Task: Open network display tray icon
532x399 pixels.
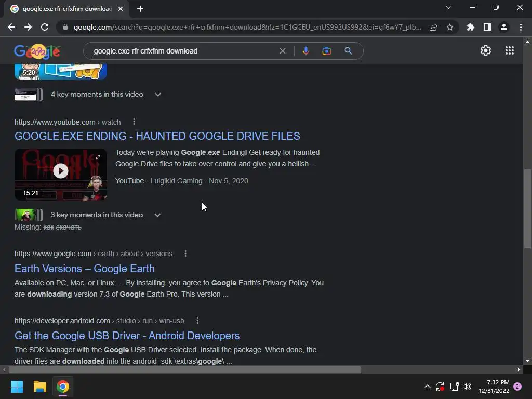Action: pos(454,387)
